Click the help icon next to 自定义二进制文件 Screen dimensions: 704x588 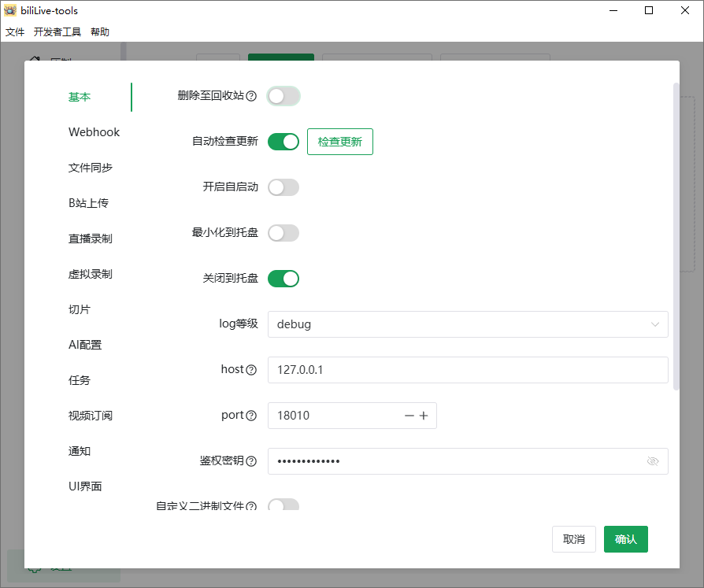pyautogui.click(x=252, y=506)
